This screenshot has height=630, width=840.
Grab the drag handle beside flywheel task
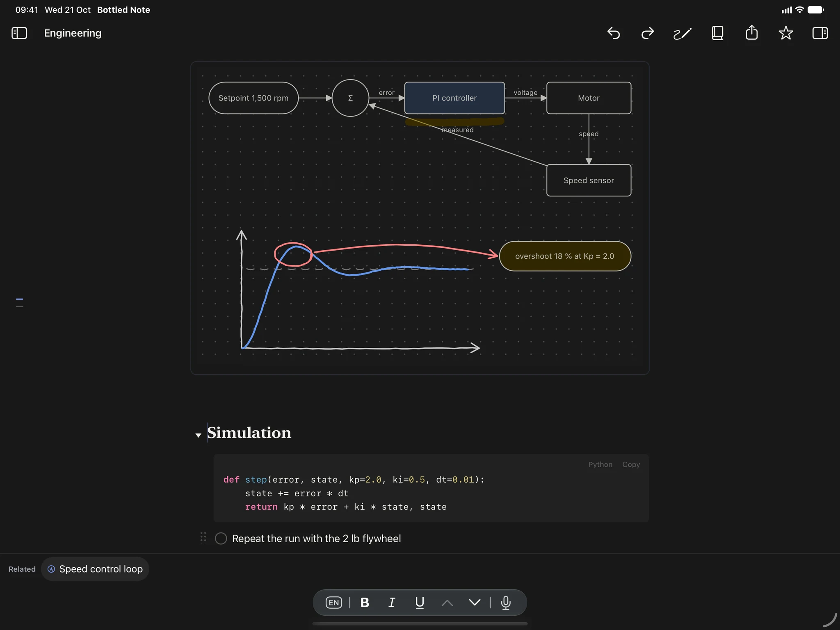[203, 537]
